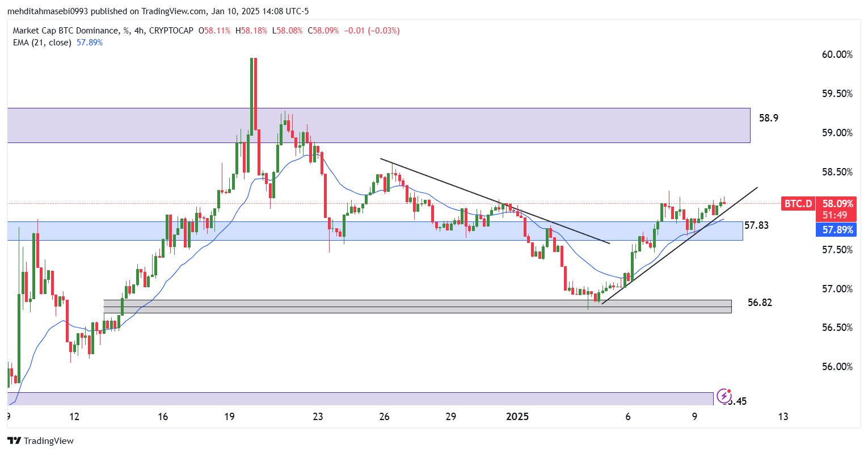Select the blue 57.89% EMA price tag

tap(835, 230)
